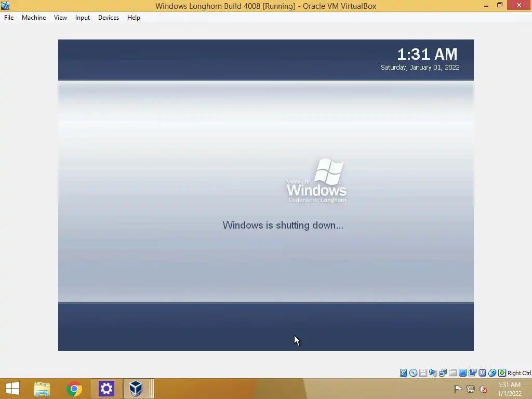Switch to the purple gear taskbar app
The image size is (532, 399).
pos(106,389)
